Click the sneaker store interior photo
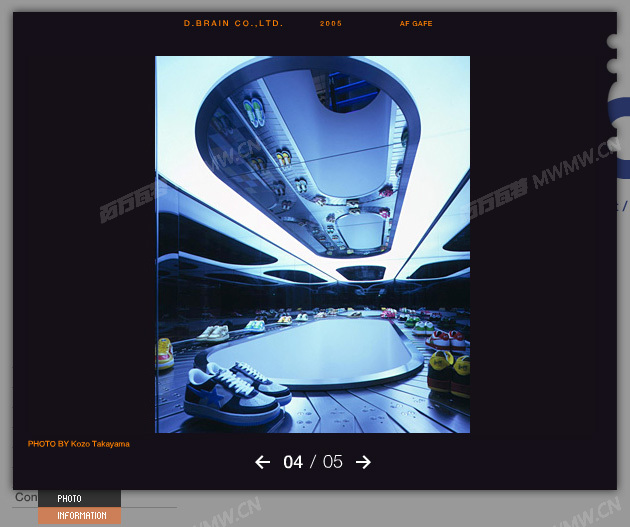 click(x=313, y=244)
